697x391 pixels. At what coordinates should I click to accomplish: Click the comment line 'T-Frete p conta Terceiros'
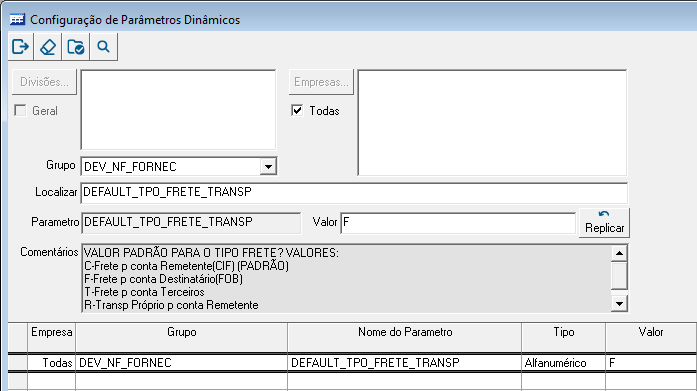(x=144, y=292)
